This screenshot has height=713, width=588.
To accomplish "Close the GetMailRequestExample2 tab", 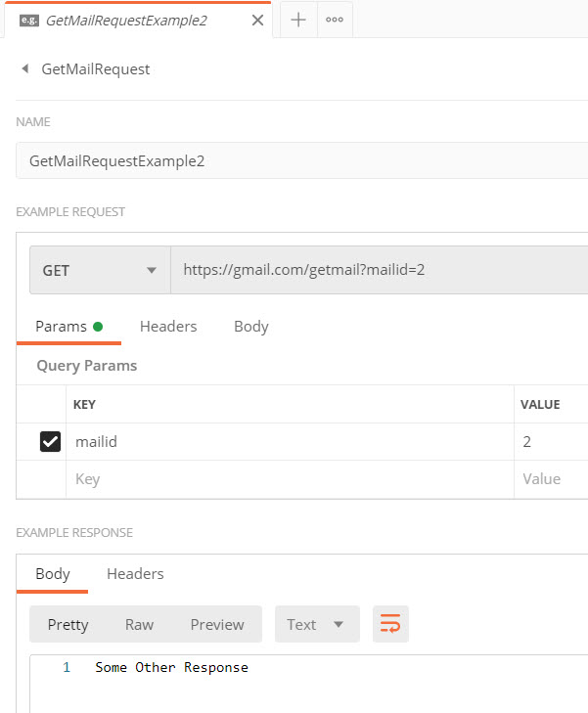I will 257,20.
